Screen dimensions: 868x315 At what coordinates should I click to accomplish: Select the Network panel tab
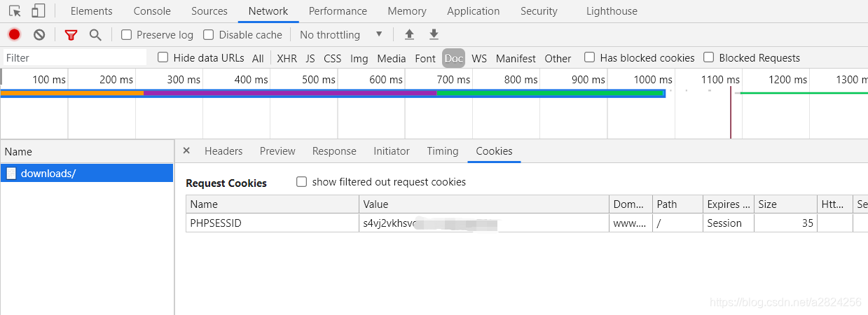(268, 11)
